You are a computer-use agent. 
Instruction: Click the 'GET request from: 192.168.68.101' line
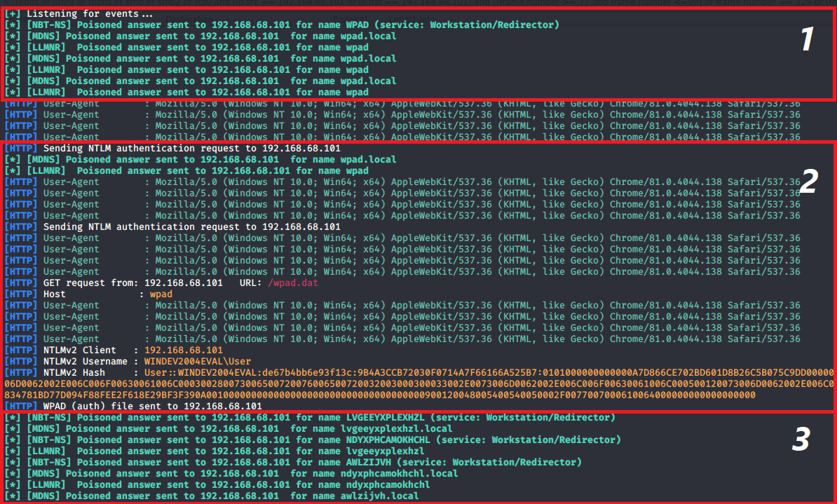tap(161, 283)
